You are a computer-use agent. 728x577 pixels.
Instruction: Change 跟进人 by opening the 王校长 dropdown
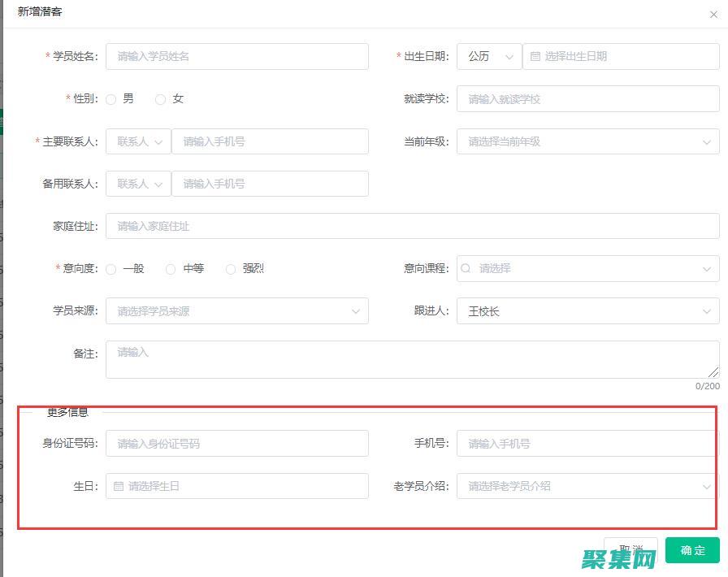click(706, 310)
